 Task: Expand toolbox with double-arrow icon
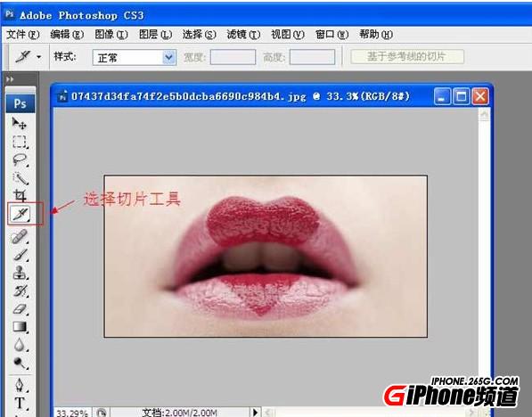coord(10,79)
